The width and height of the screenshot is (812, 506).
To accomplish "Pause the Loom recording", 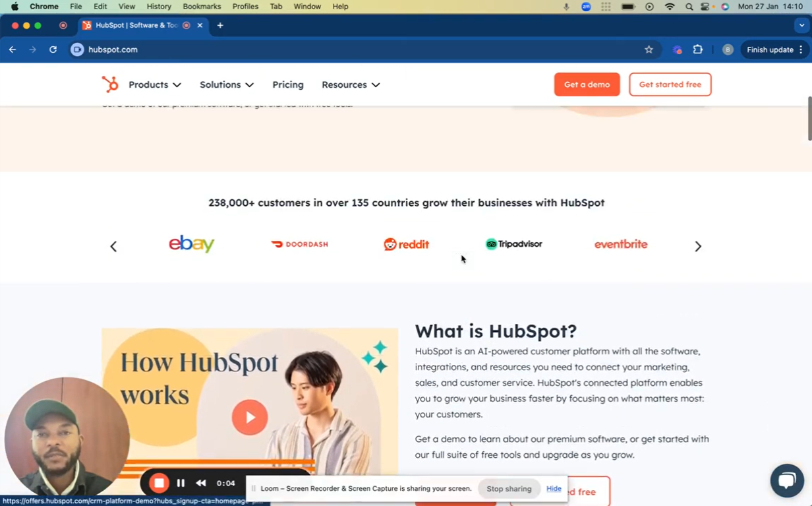I will (181, 483).
